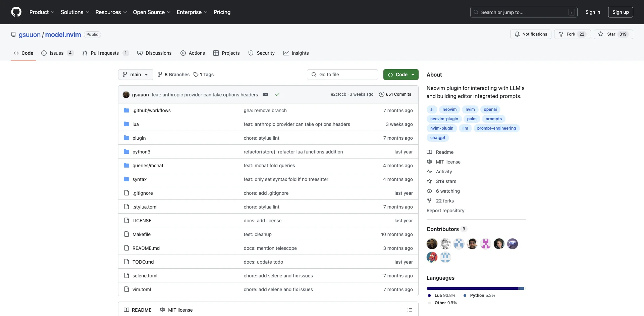Fork the repository
The image size is (644, 316).
pyautogui.click(x=572, y=34)
